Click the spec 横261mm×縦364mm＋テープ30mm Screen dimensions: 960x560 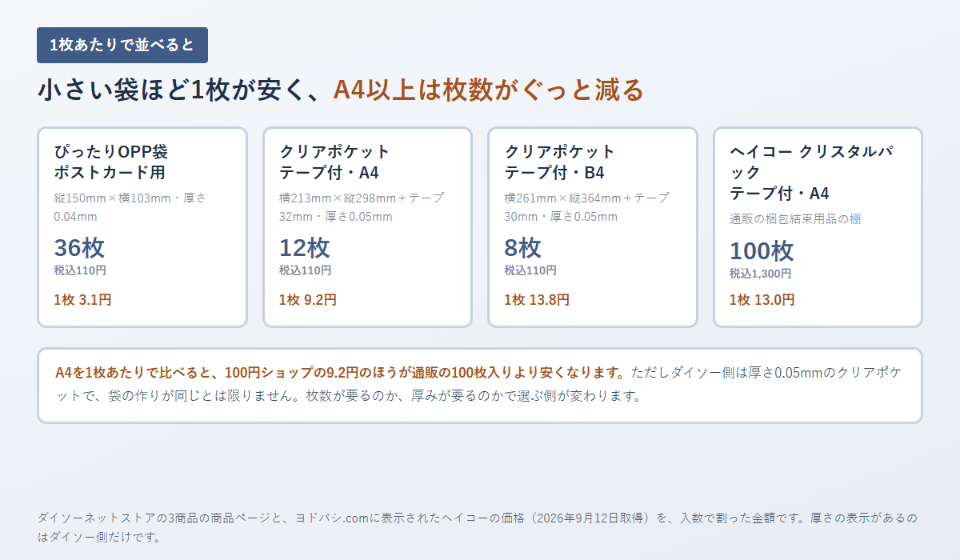tap(586, 206)
